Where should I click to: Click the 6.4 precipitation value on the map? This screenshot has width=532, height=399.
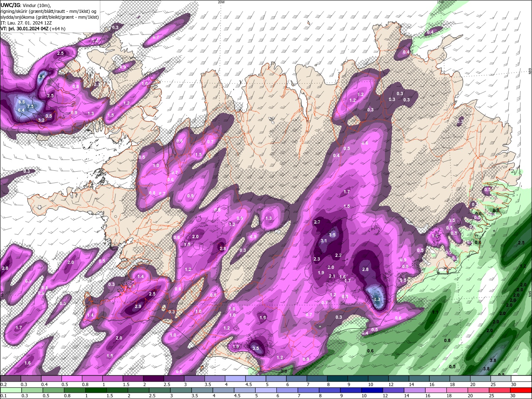(21, 110)
